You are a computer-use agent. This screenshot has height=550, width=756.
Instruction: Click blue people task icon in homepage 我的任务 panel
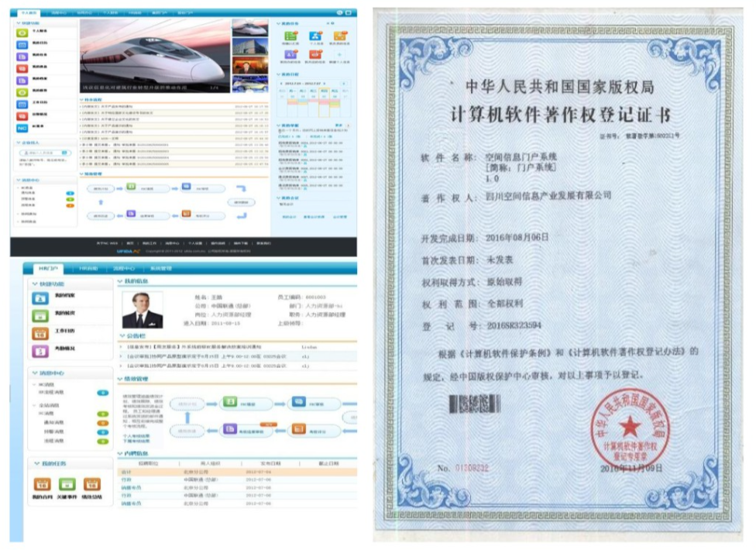[x=316, y=36]
